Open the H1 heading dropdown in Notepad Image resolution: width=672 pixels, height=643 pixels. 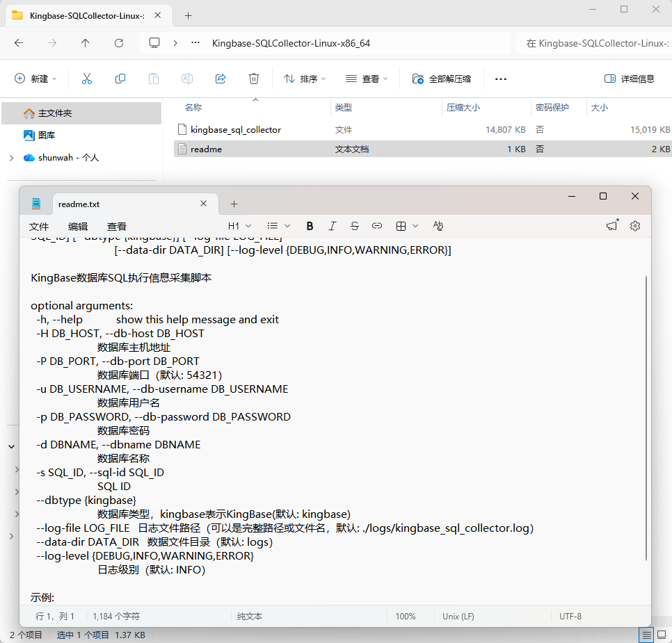pyautogui.click(x=239, y=226)
